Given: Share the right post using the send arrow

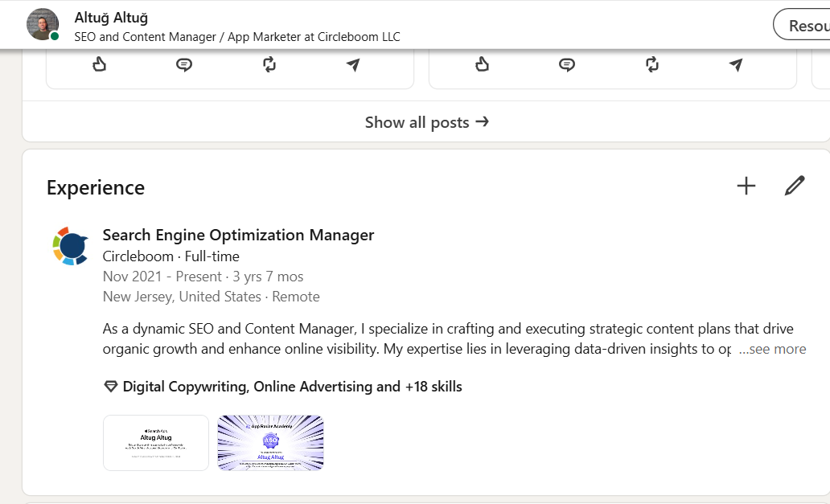Looking at the screenshot, I should (x=736, y=64).
